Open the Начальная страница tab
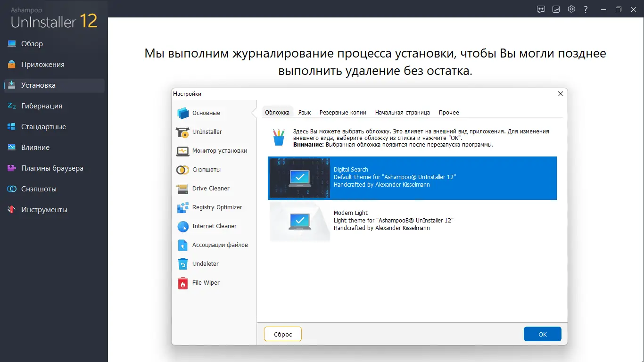644x362 pixels. pyautogui.click(x=403, y=113)
